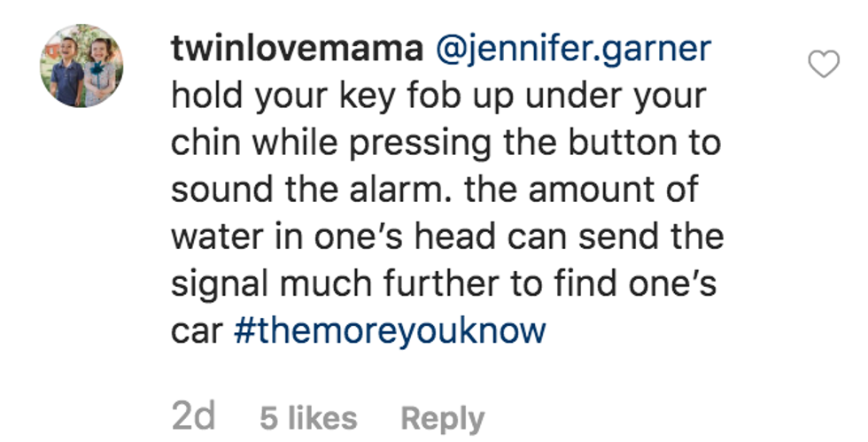Click the twinlovemama username
This screenshot has width=868, height=442.
point(297,49)
